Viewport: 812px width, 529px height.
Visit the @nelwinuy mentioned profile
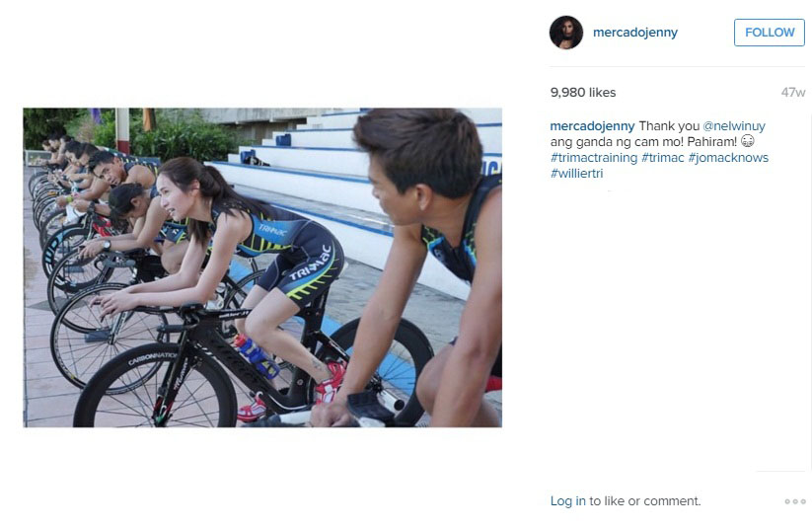[x=733, y=126]
